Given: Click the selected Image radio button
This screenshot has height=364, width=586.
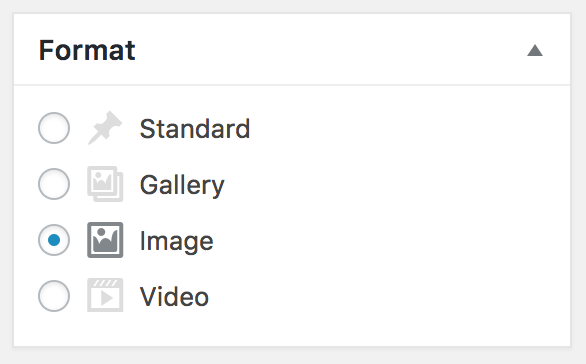Looking at the screenshot, I should tap(54, 240).
